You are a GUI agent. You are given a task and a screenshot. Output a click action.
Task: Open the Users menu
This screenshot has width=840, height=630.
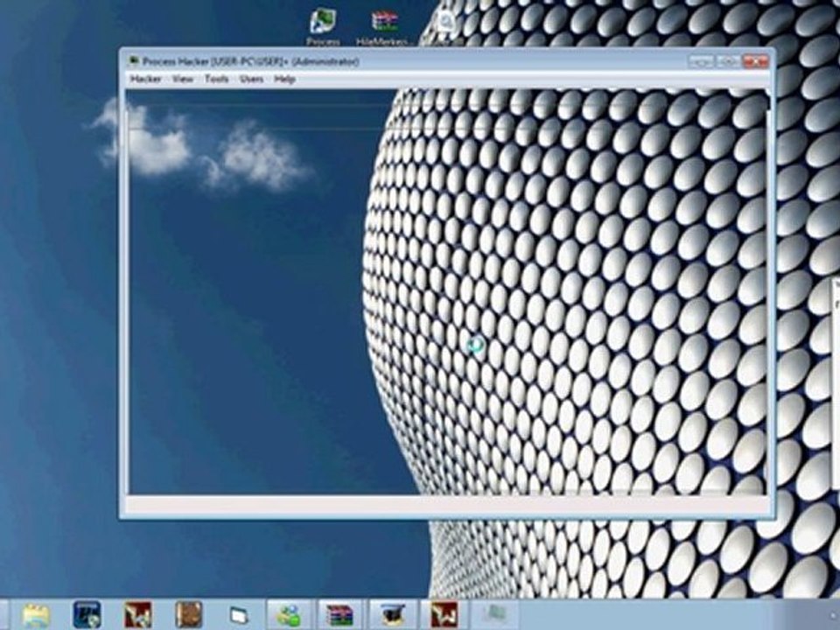coord(251,79)
